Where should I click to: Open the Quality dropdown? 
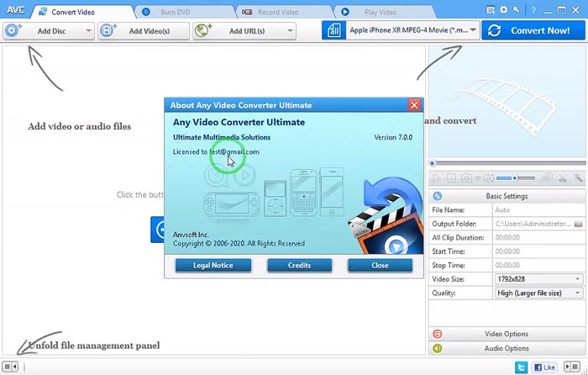[539, 293]
